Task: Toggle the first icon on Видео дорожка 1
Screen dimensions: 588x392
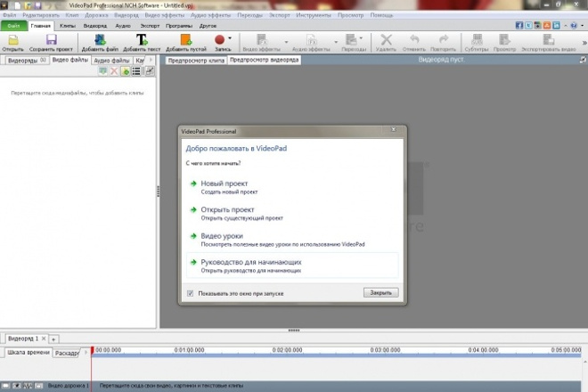Action: (x=5, y=386)
